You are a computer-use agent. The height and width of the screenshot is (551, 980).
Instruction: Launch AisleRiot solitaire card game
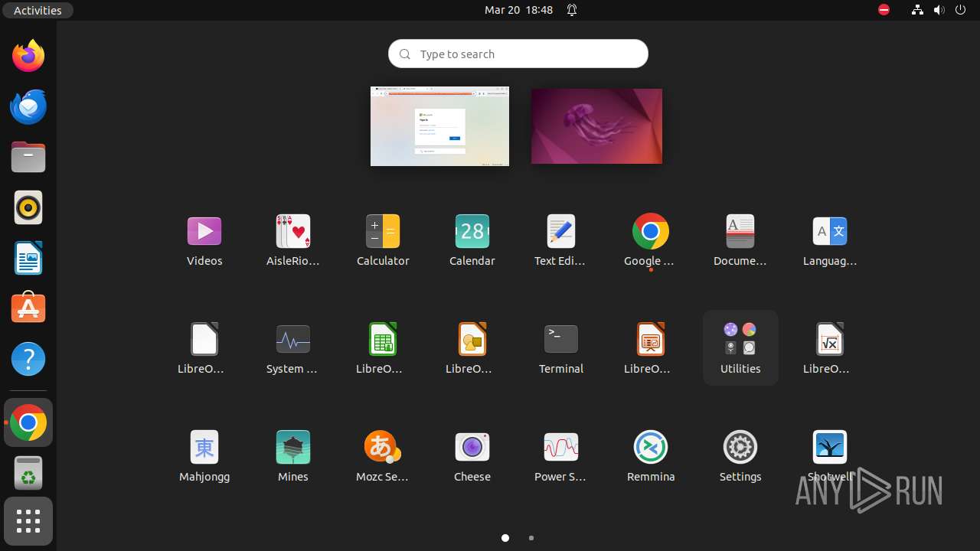(x=293, y=240)
